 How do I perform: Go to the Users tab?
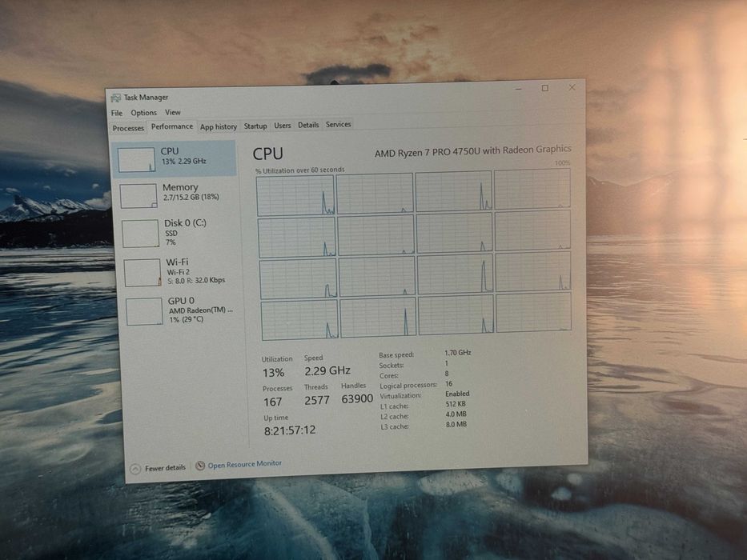point(282,126)
